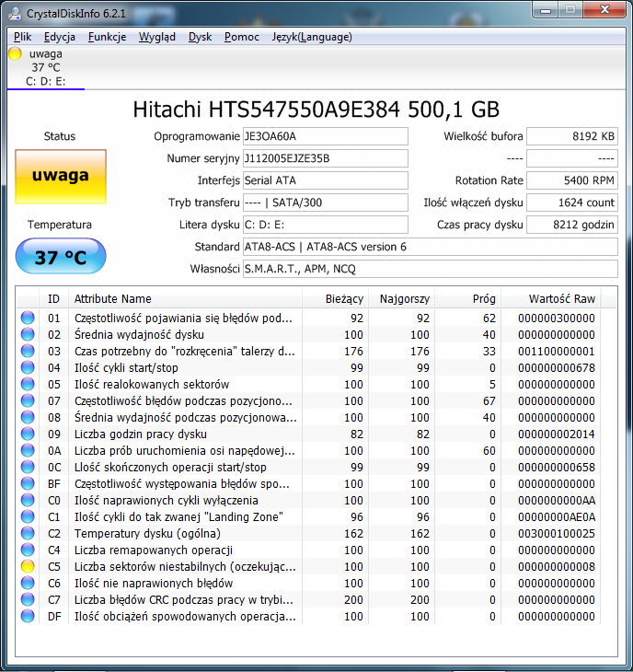The height and width of the screenshot is (672, 633).
Task: Click the Wartość Raw column header
Action: [x=551, y=298]
